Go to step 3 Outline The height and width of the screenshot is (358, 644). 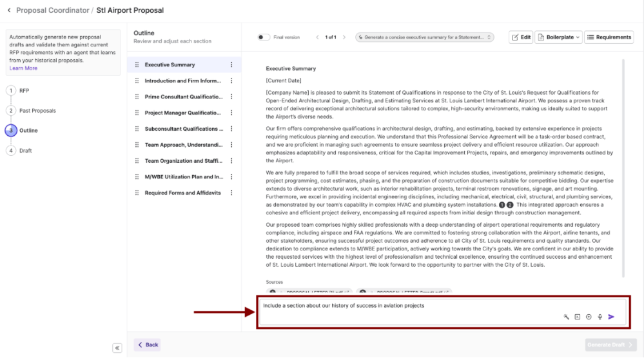(x=22, y=131)
